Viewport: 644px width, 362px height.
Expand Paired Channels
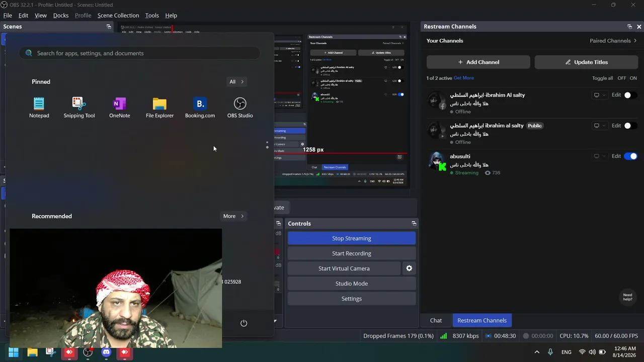(613, 41)
